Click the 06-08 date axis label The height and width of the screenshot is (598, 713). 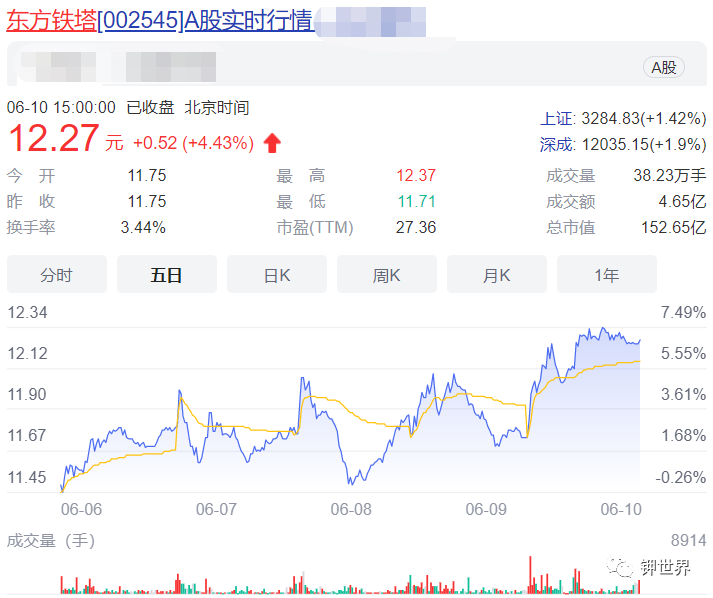(351, 509)
